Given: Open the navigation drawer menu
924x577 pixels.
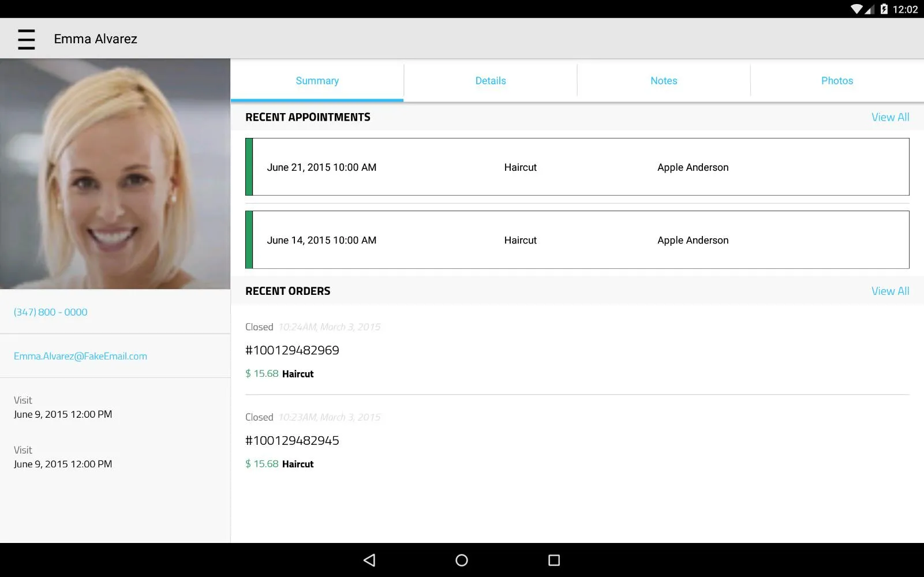Looking at the screenshot, I should pyautogui.click(x=26, y=39).
